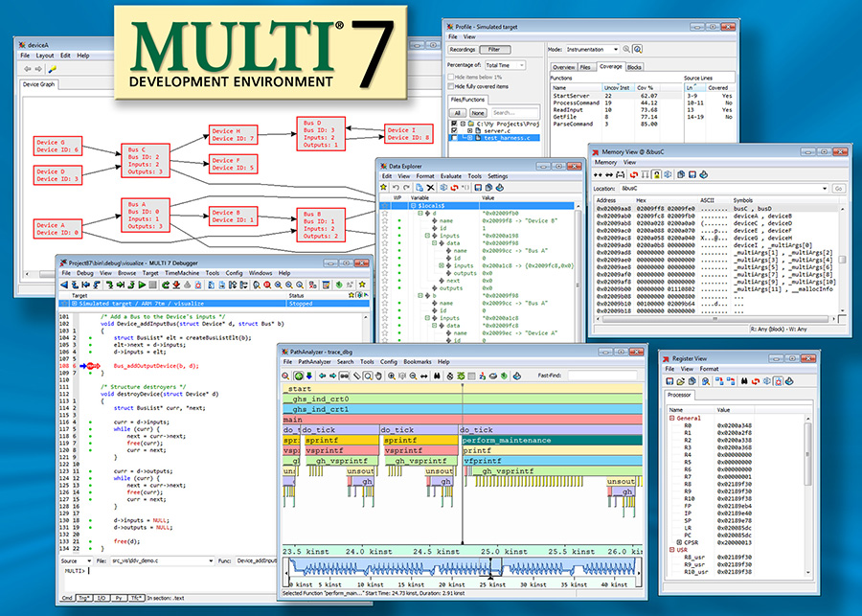This screenshot has height=616, width=862.
Task: Click the Recordings button in Profile window
Action: tap(465, 49)
